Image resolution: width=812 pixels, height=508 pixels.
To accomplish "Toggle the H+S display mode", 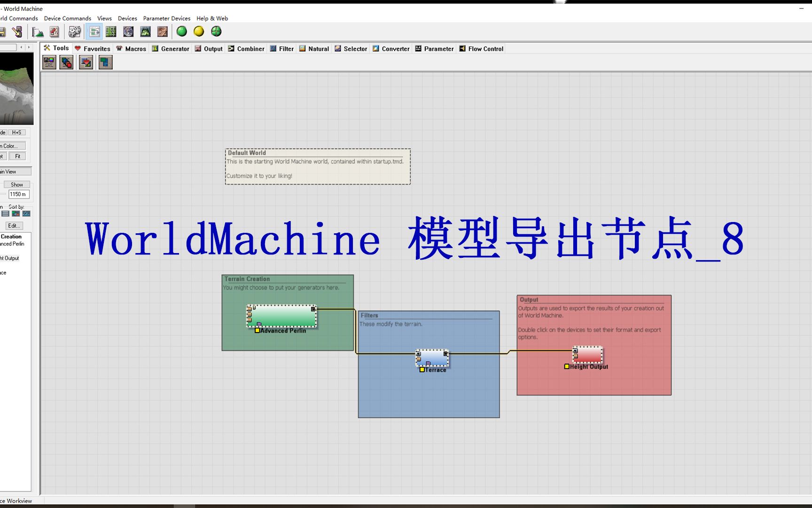I will [x=17, y=132].
